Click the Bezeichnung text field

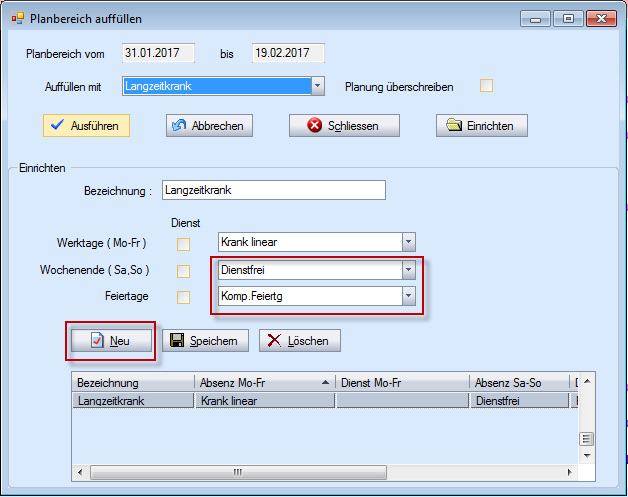[x=274, y=190]
